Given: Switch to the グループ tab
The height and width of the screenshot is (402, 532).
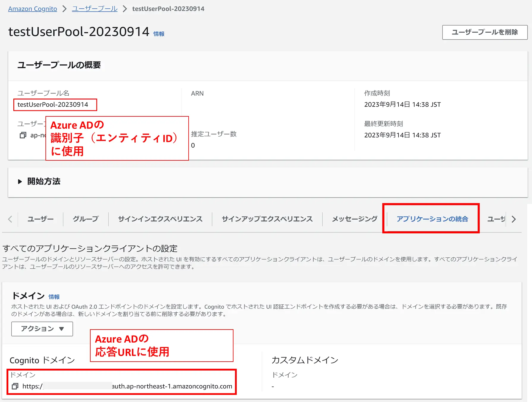Looking at the screenshot, I should 86,219.
